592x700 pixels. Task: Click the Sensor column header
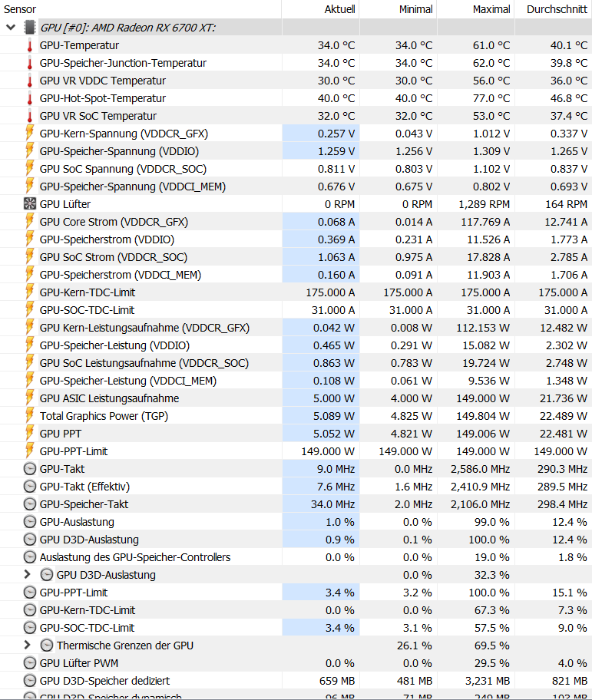click(x=141, y=9)
